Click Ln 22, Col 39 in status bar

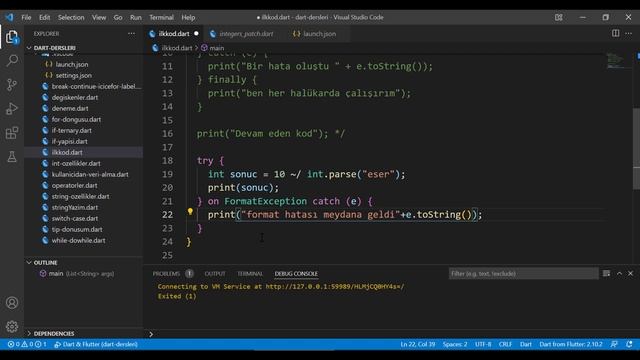[x=418, y=344]
